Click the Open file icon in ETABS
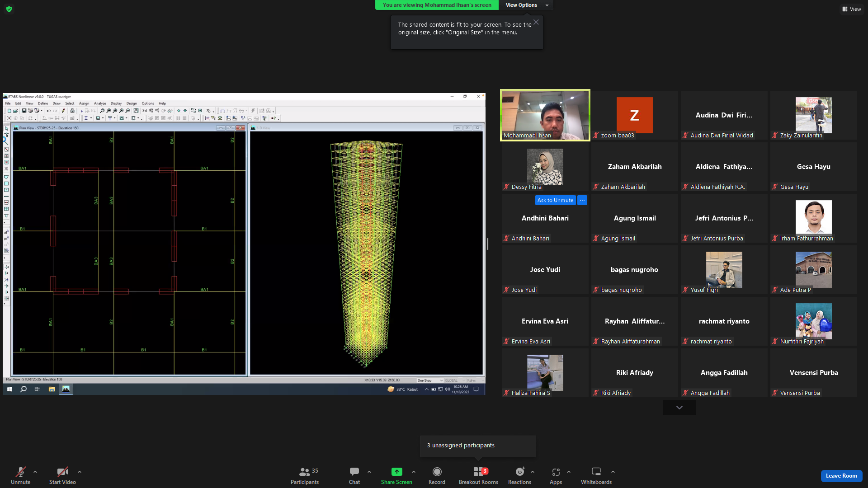This screenshot has height=488, width=868. 15,111
